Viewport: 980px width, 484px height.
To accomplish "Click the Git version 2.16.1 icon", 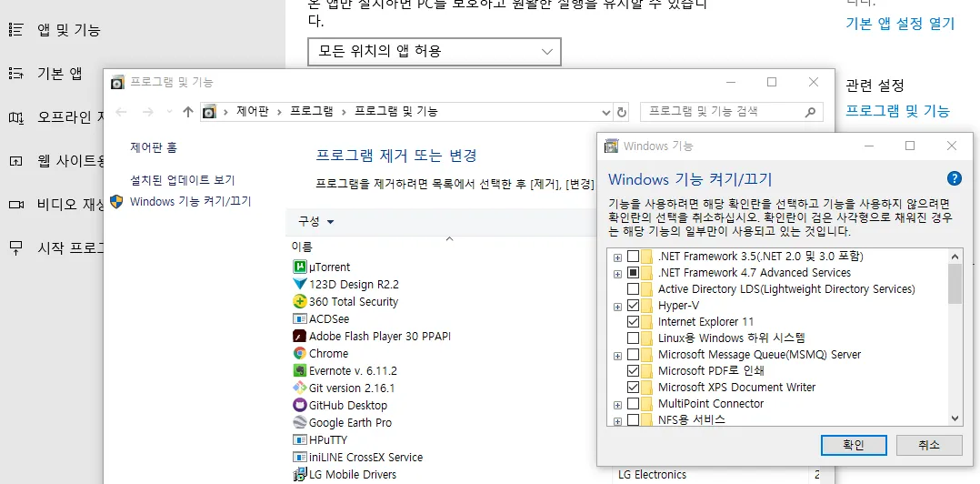I will coord(300,388).
